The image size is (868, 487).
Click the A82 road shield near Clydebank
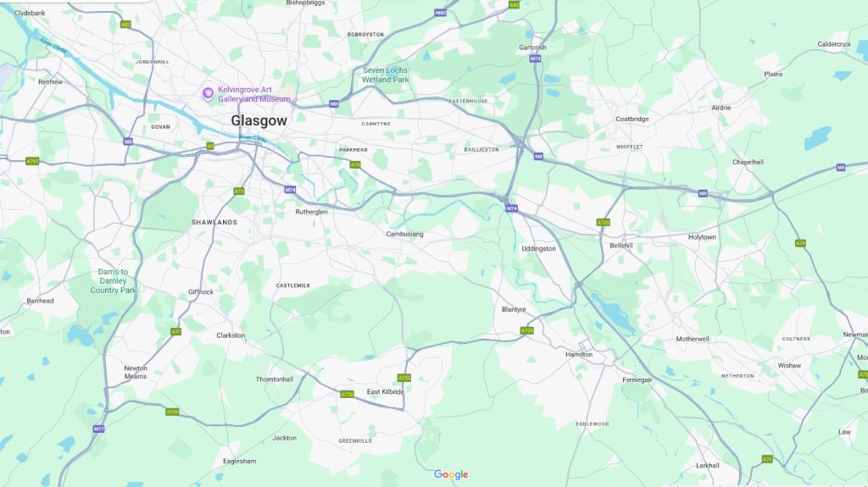click(125, 25)
